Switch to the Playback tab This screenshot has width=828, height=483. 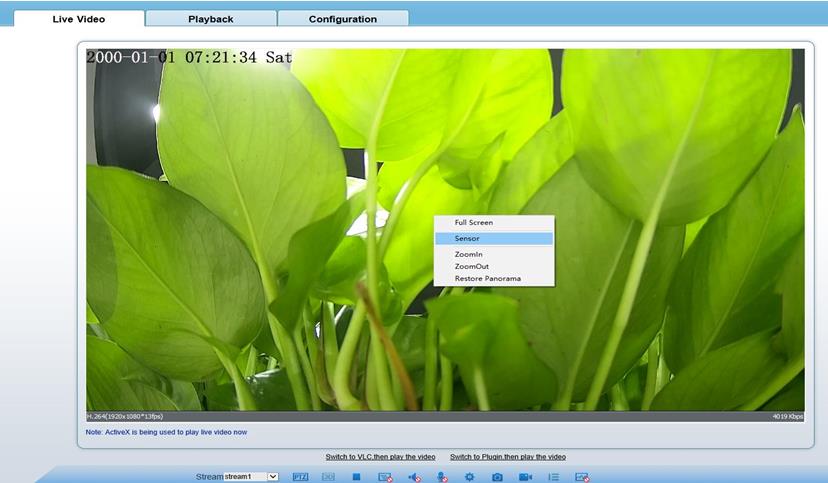pyautogui.click(x=210, y=19)
